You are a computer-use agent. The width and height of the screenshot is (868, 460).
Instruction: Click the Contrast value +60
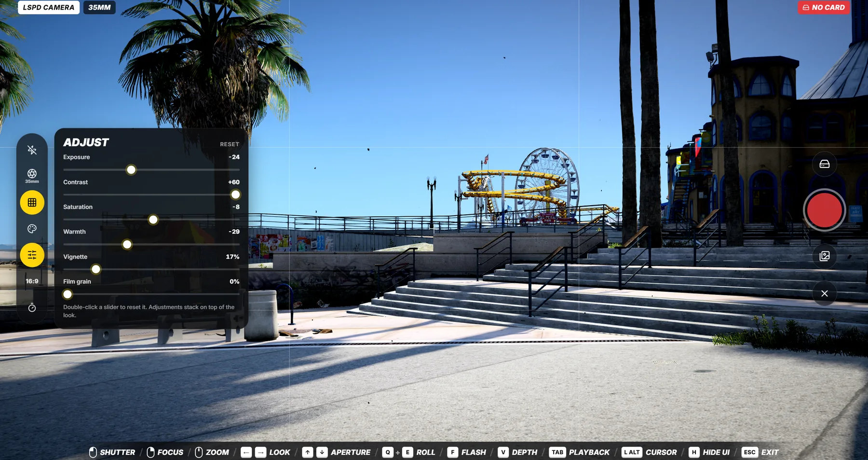[234, 182]
